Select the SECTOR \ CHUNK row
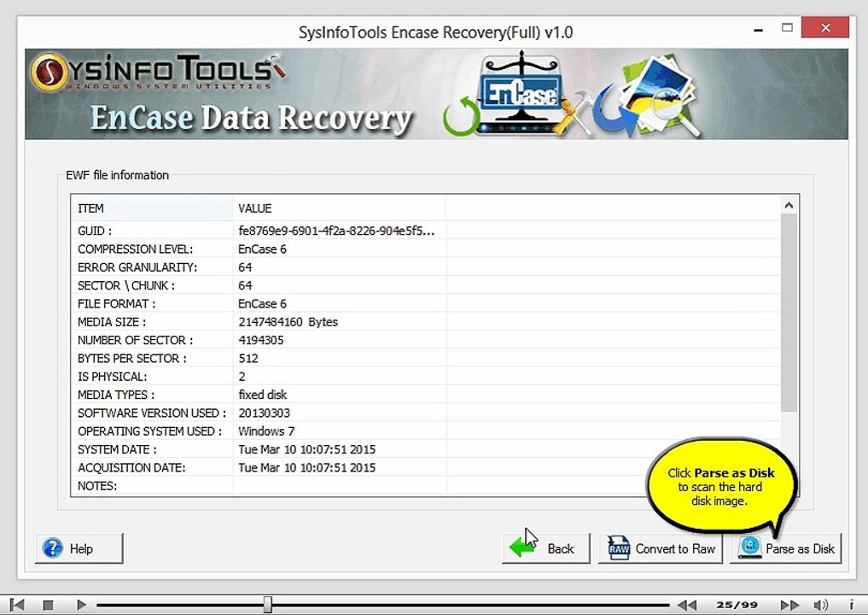This screenshot has width=868, height=615. [426, 285]
